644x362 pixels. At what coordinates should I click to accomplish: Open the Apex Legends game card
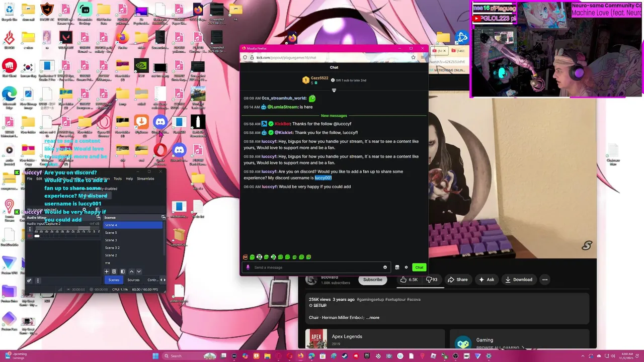[x=375, y=339]
